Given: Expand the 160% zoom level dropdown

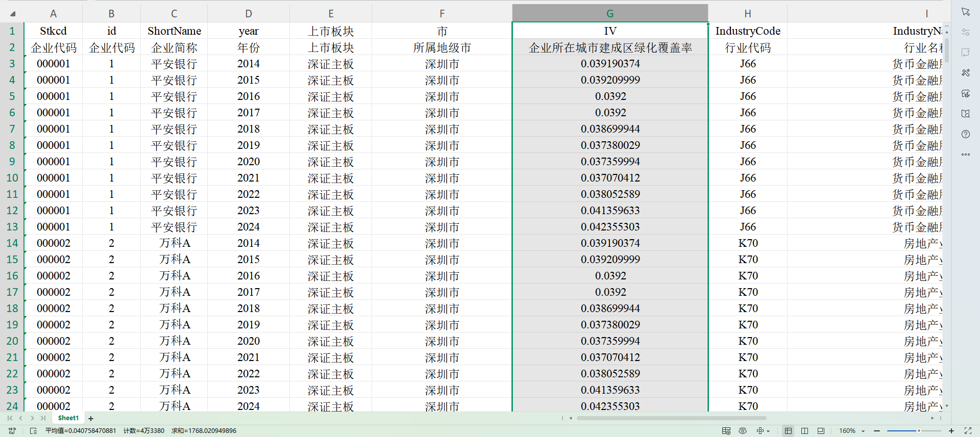Looking at the screenshot, I should pyautogui.click(x=863, y=431).
